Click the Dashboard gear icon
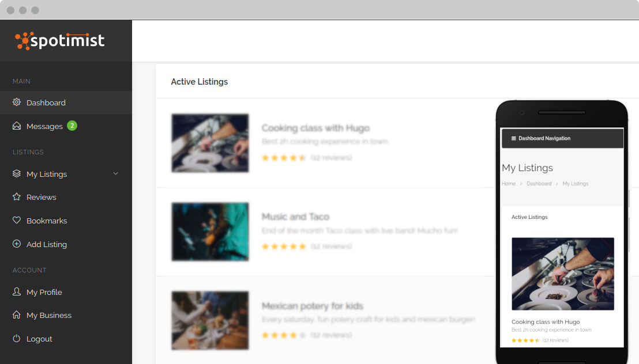The height and width of the screenshot is (364, 639). (x=17, y=103)
